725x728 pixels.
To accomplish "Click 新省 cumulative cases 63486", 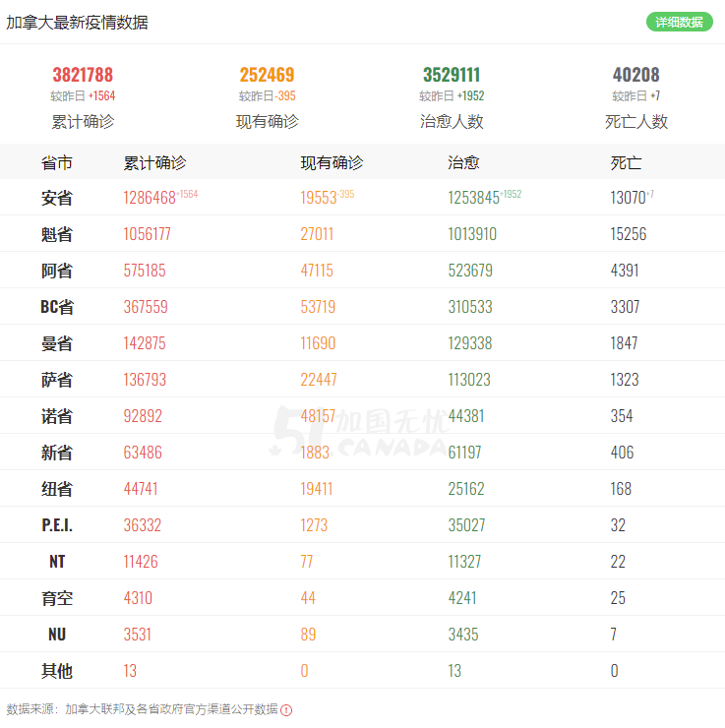I will [x=143, y=453].
